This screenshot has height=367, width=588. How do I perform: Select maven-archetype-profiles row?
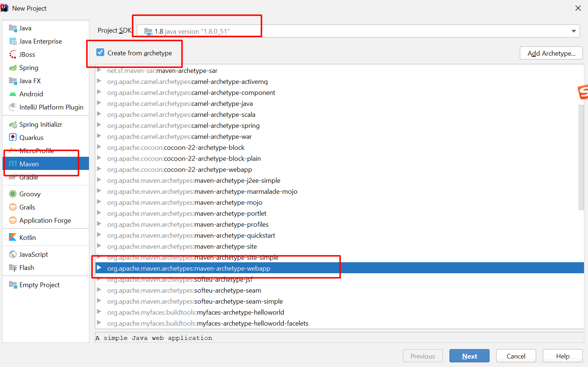coord(339,224)
